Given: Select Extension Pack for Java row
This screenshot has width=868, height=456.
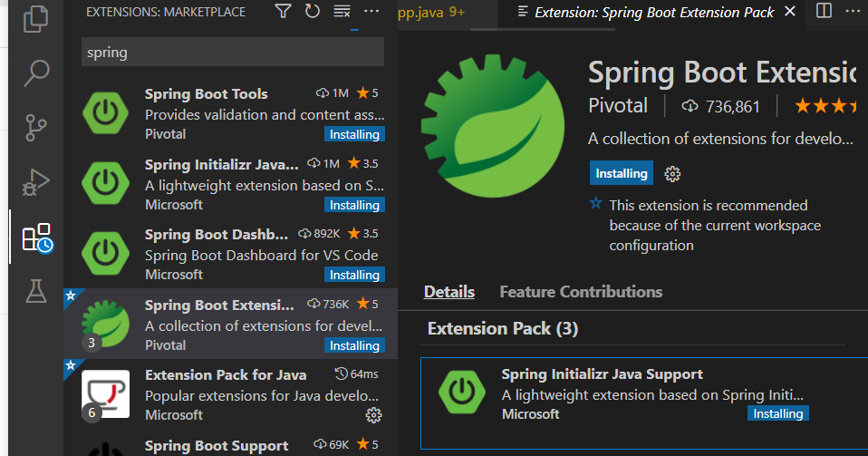Looking at the screenshot, I should 231,394.
